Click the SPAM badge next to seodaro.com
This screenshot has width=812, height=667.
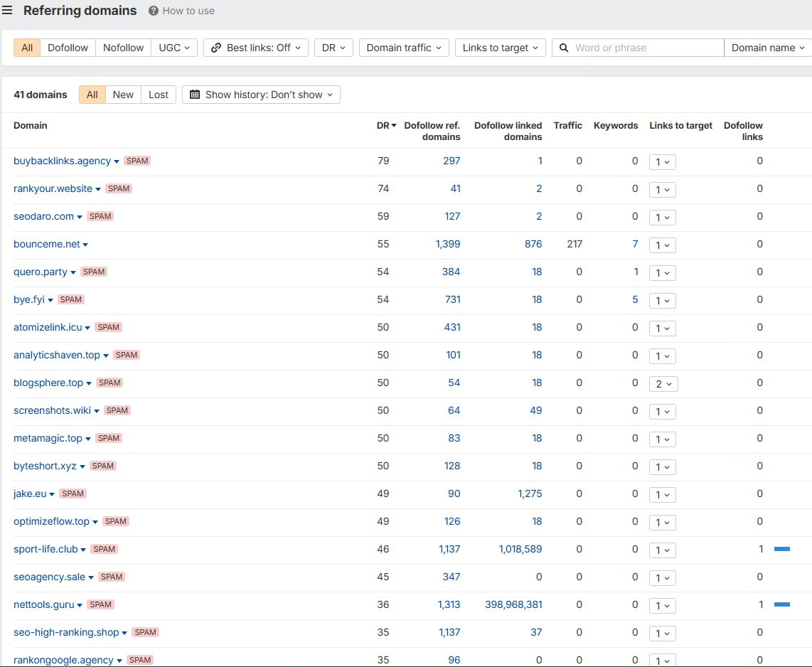click(x=100, y=216)
